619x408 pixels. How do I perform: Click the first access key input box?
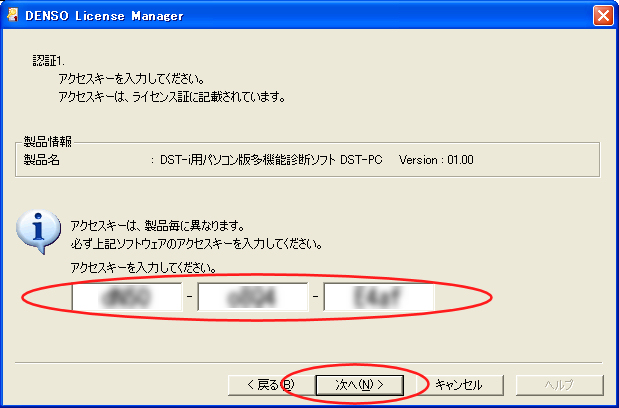point(127,297)
